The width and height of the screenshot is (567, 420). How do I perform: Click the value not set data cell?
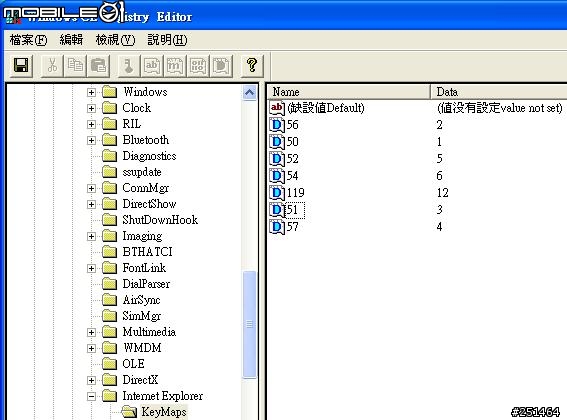click(499, 108)
